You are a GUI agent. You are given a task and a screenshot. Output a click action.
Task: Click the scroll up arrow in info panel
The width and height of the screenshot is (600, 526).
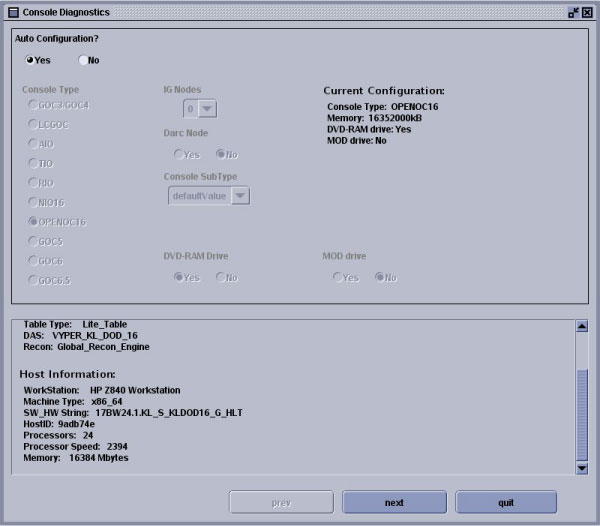click(582, 327)
